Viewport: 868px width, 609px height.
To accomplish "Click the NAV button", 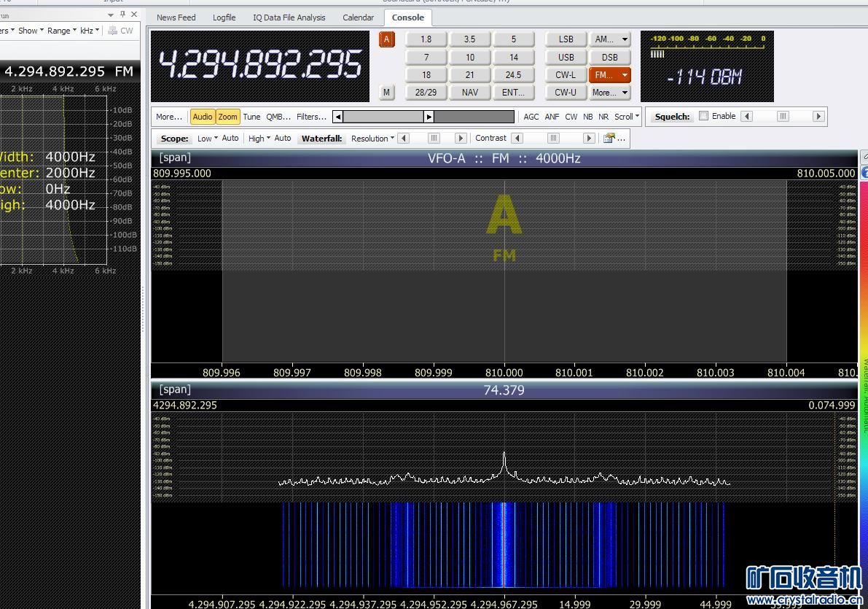I will [x=469, y=93].
